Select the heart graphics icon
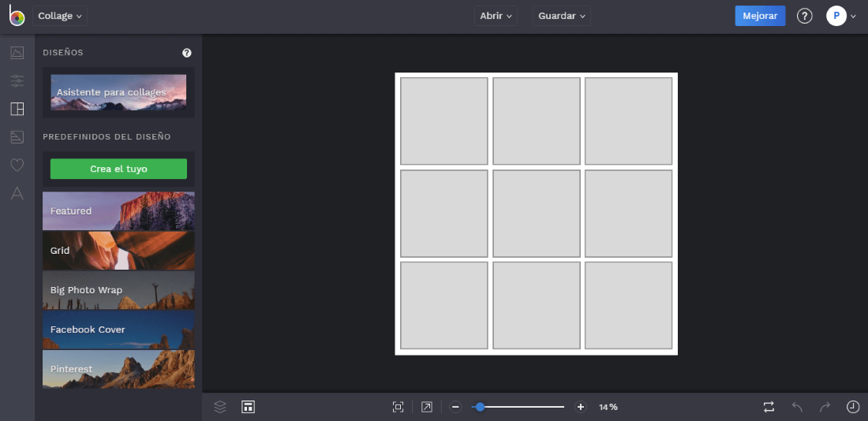Image resolution: width=868 pixels, height=421 pixels. pyautogui.click(x=17, y=165)
